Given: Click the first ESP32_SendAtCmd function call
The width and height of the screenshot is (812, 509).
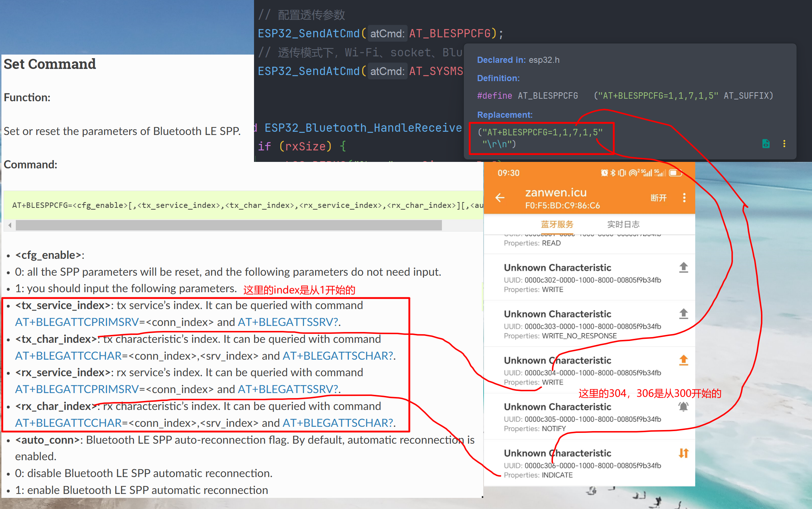Looking at the screenshot, I should click(309, 33).
